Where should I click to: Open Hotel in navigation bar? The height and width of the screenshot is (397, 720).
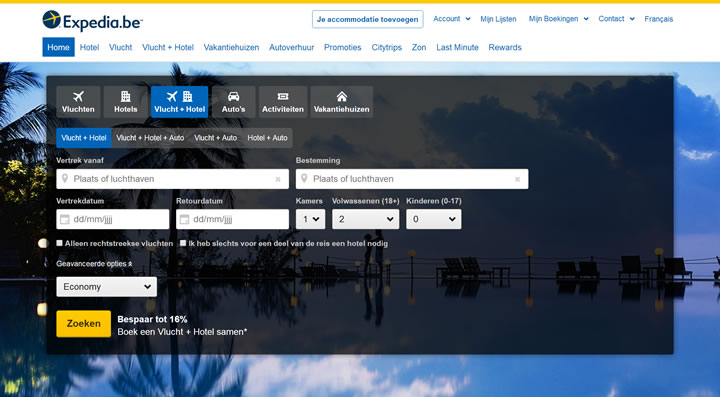tap(89, 47)
